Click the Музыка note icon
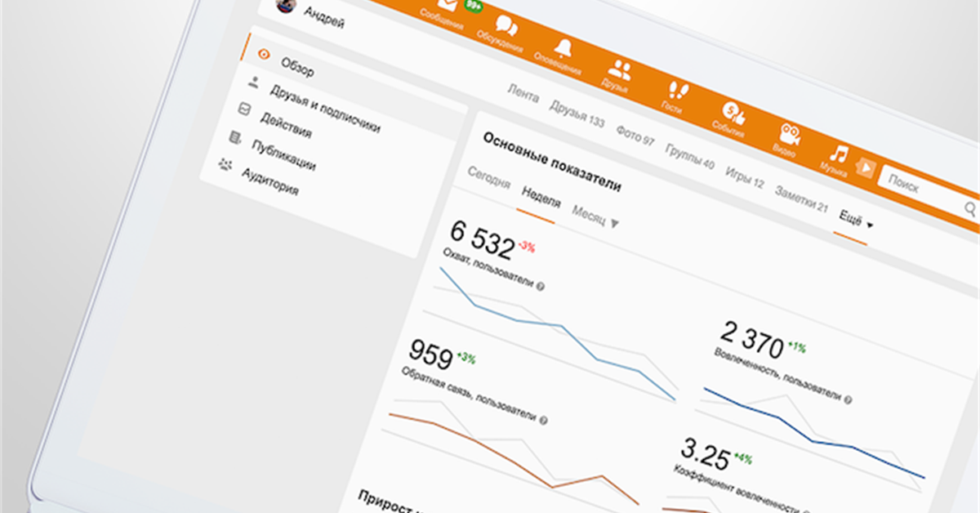The height and width of the screenshot is (513, 980). pos(838,152)
